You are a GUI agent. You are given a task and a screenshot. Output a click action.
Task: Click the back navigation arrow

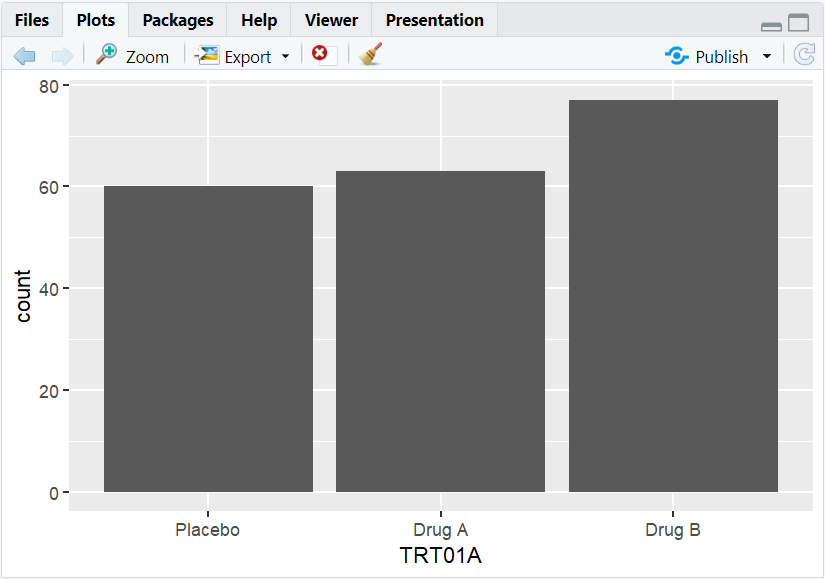point(24,56)
